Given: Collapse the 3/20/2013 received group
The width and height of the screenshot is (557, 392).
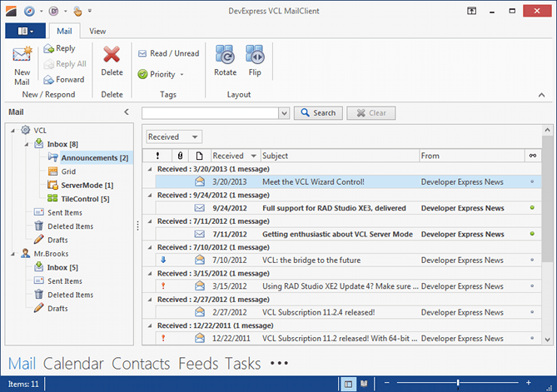Looking at the screenshot, I should 150,170.
